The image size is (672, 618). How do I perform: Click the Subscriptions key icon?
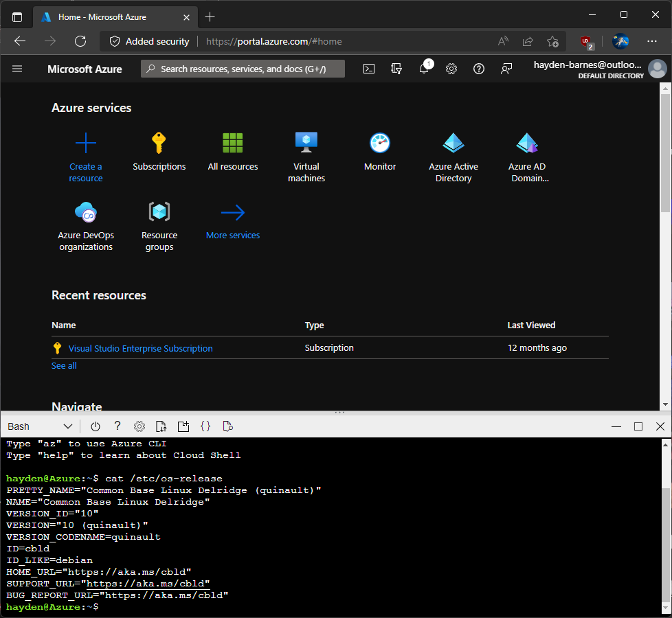tap(159, 144)
